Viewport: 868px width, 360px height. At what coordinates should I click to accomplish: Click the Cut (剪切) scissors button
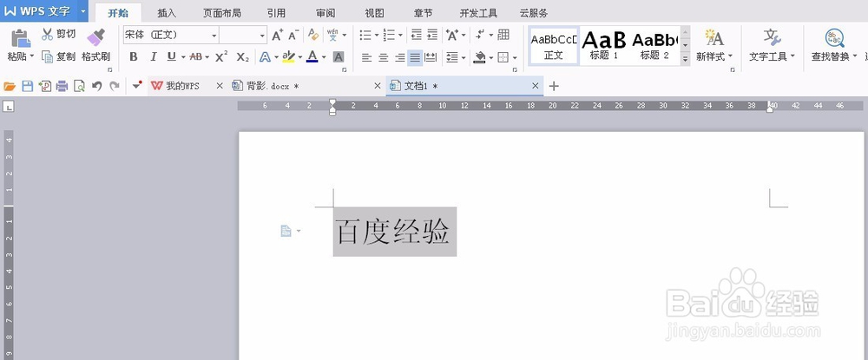[58, 35]
